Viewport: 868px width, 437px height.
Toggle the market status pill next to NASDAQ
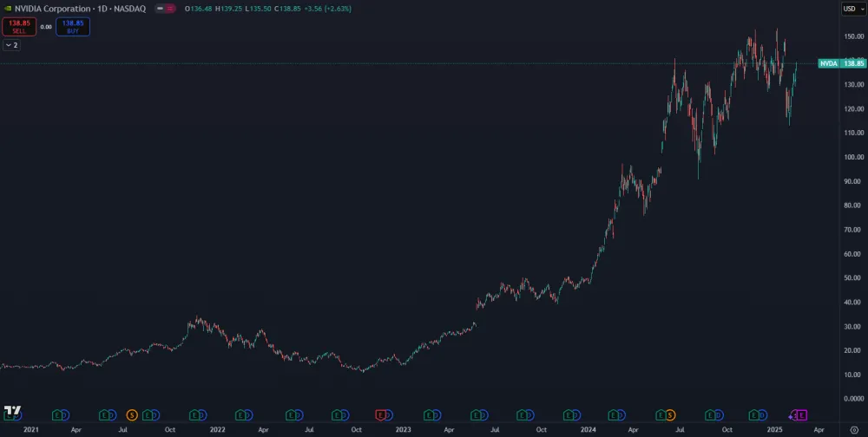click(161, 8)
